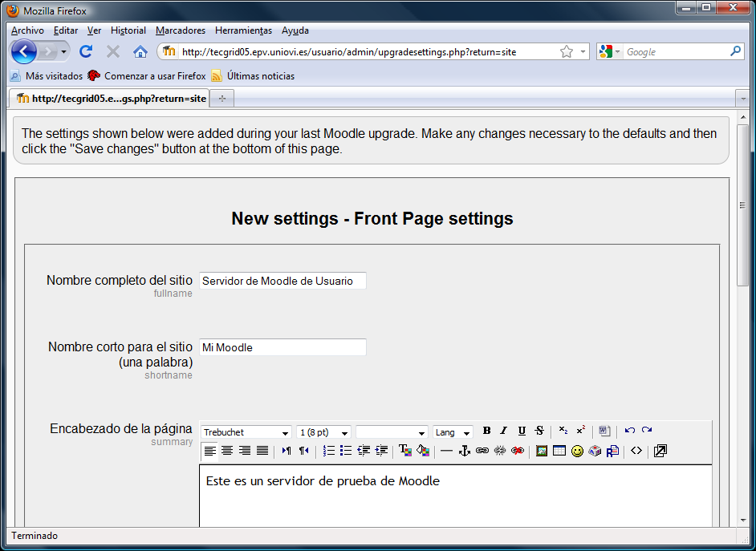This screenshot has height=551, width=756.
Task: Open the empty heading style dropdown
Action: 392,432
